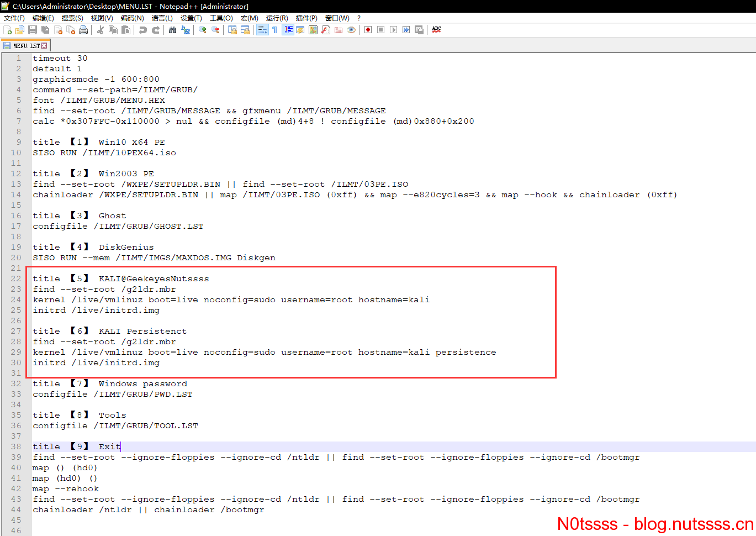Toggle synchronized vertical scrolling icon
This screenshot has height=536, width=756.
click(x=232, y=30)
